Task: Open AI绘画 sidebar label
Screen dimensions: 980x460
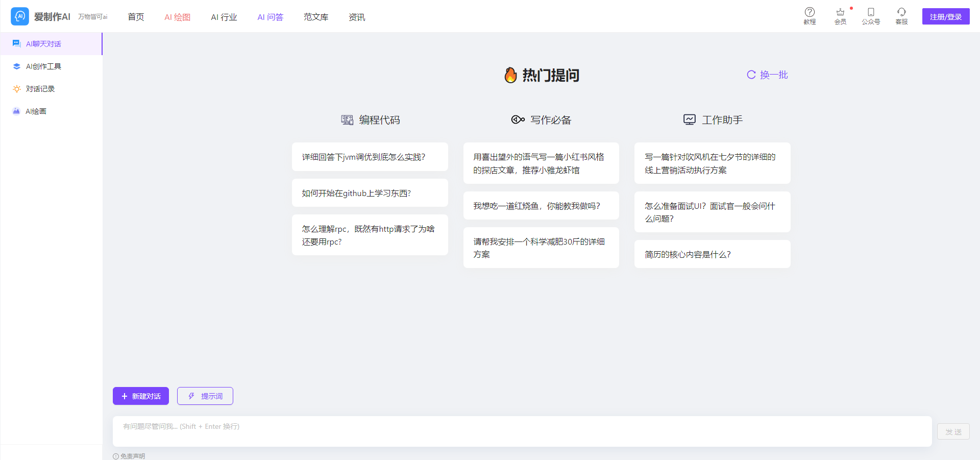Action: pyautogui.click(x=36, y=111)
